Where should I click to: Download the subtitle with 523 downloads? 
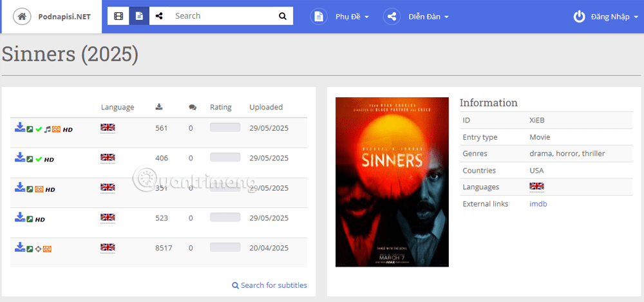(x=20, y=218)
